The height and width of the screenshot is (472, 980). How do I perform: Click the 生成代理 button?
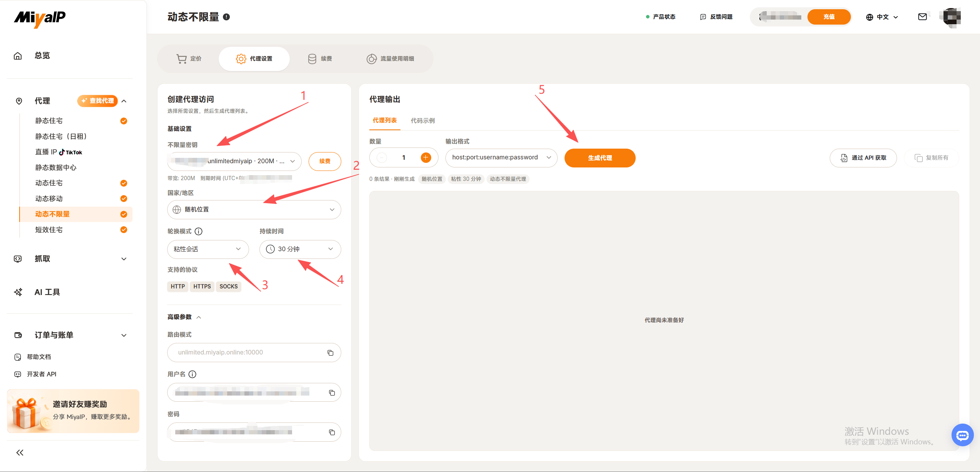pos(600,158)
